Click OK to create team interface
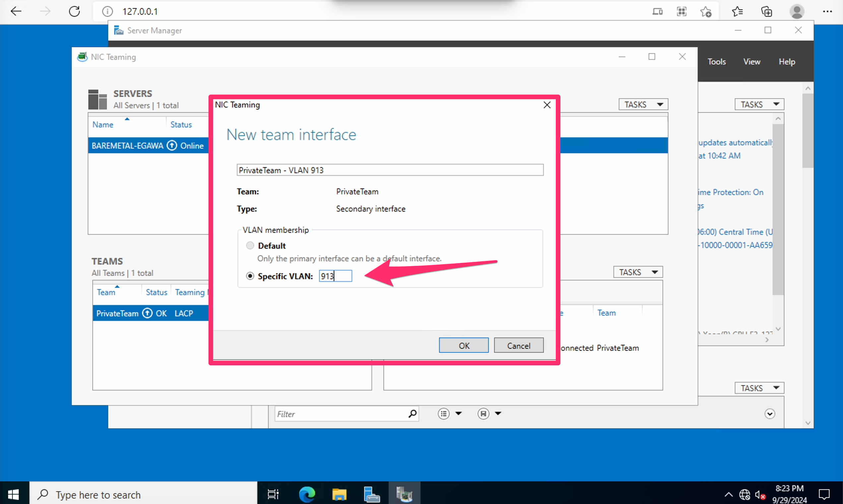Viewport: 843px width, 504px height. click(x=464, y=346)
